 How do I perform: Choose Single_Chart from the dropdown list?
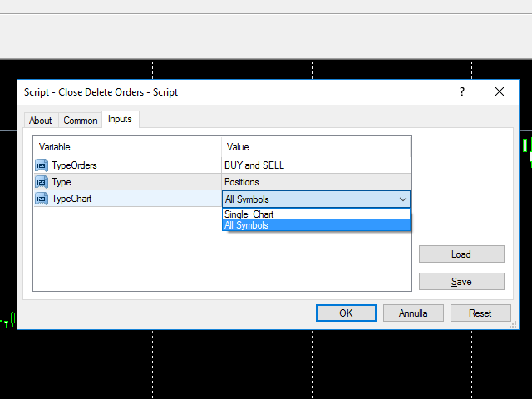(x=316, y=214)
